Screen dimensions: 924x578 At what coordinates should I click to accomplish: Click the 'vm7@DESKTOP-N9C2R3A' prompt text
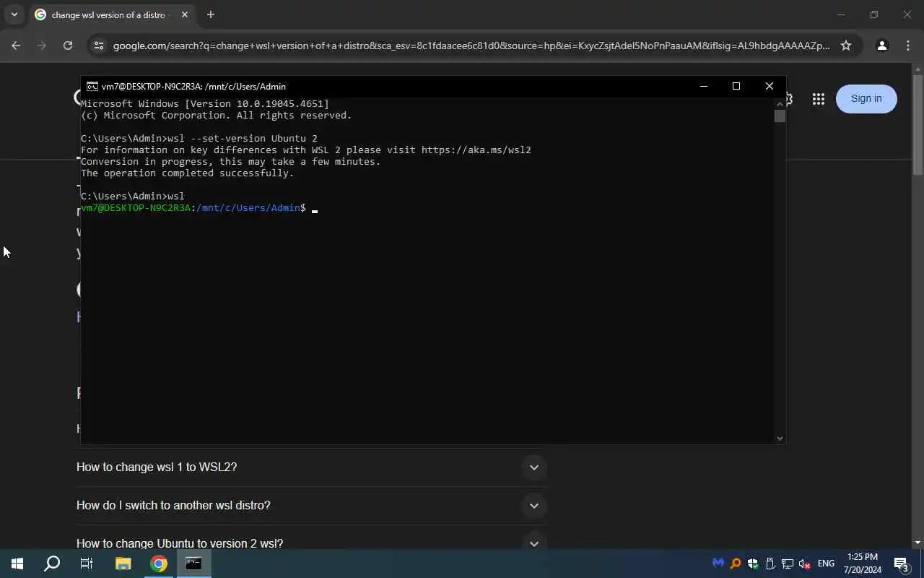pyautogui.click(x=136, y=208)
